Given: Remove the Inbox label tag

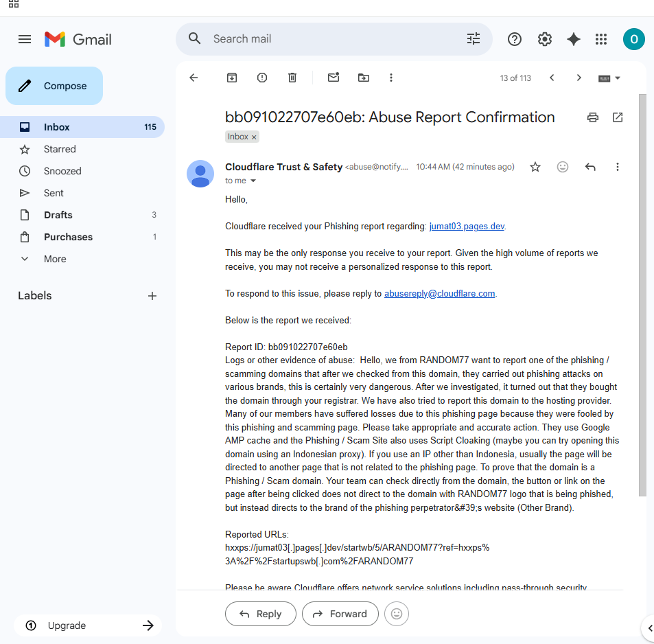Looking at the screenshot, I should (254, 137).
